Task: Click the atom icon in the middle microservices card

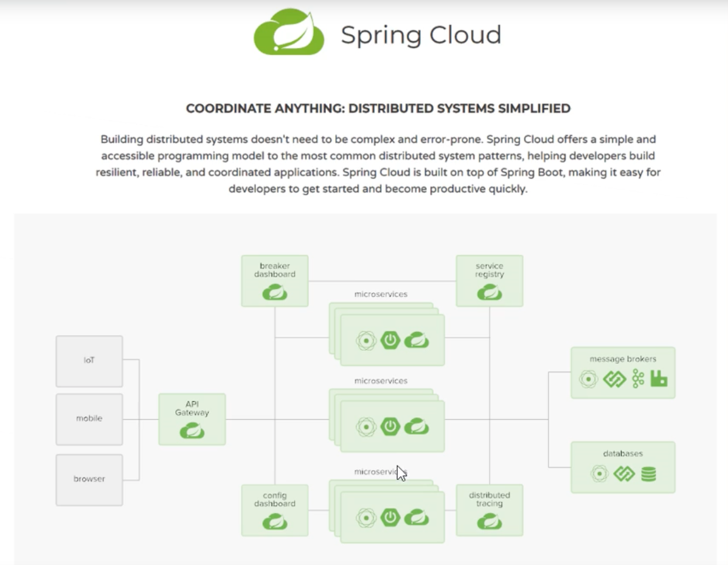Action: (366, 427)
